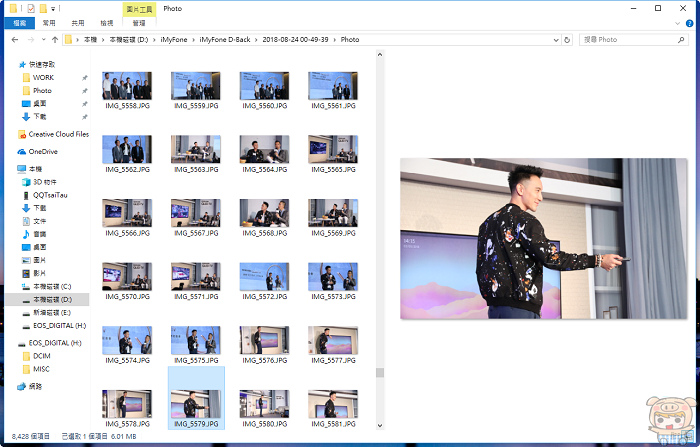Click the refresh button beside the address bar
700x447 pixels.
567,40
